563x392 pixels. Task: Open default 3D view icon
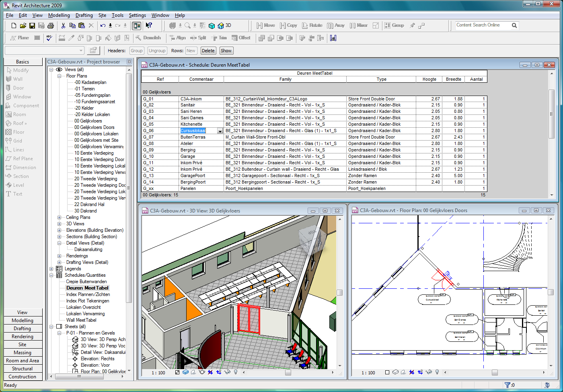click(x=224, y=26)
